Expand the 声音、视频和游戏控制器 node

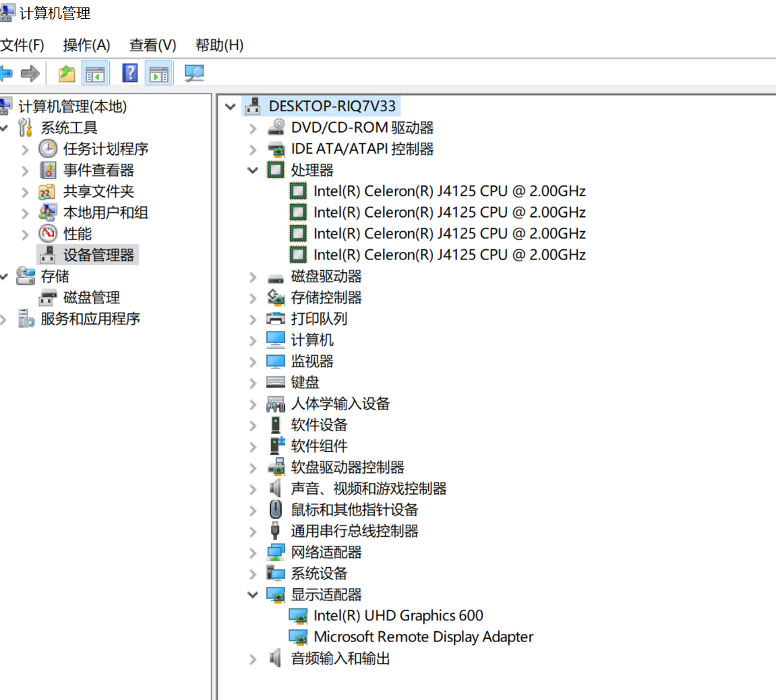253,488
